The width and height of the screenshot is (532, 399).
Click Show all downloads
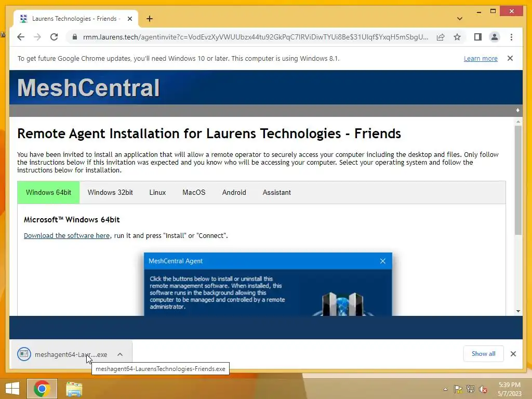(x=484, y=353)
